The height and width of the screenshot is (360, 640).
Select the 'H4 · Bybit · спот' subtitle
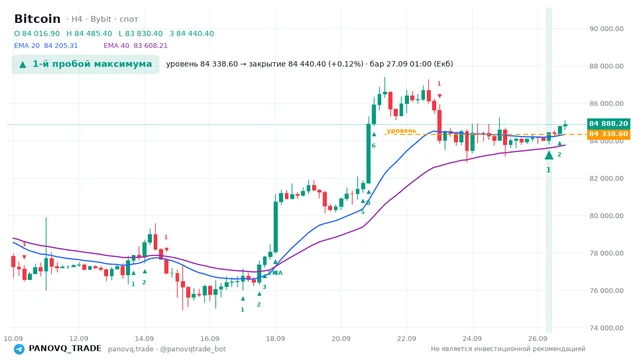[x=102, y=19]
